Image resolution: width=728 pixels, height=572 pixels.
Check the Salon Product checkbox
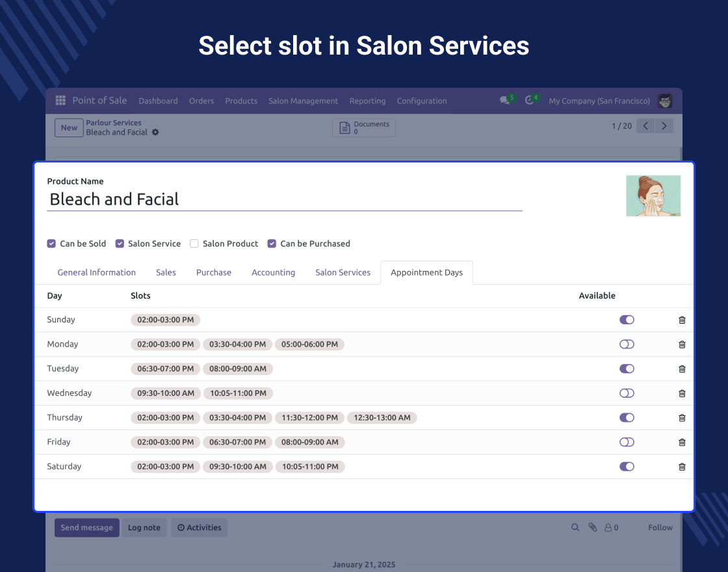(194, 243)
